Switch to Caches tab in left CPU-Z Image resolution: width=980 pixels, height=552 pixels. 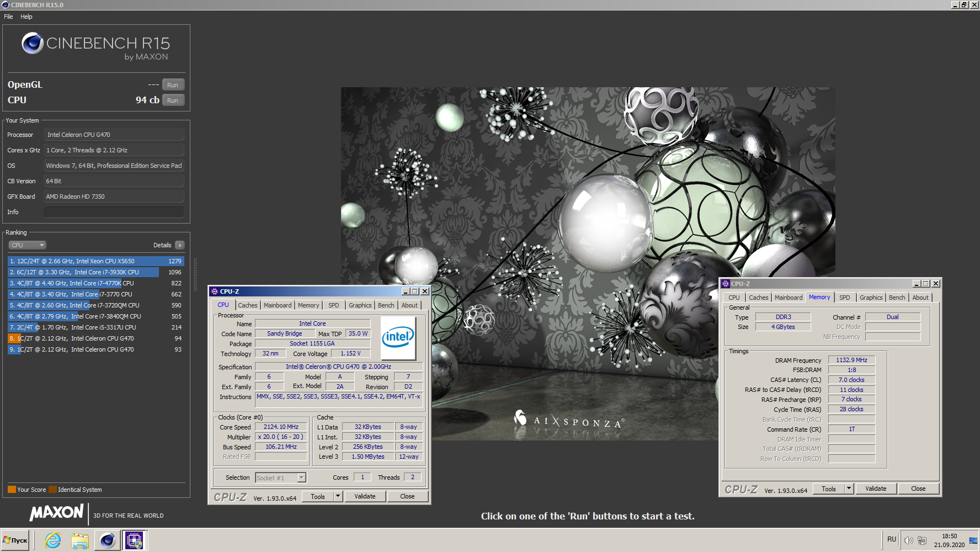click(x=248, y=305)
